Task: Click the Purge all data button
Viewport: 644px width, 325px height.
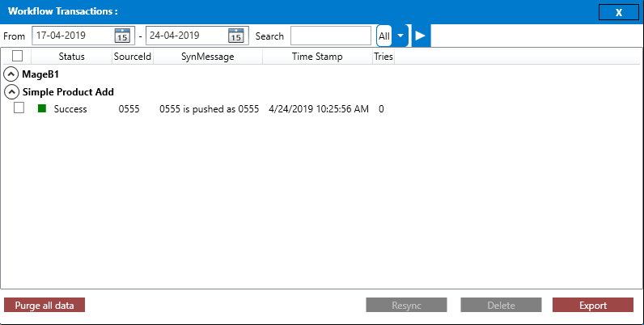Action: tap(44, 306)
